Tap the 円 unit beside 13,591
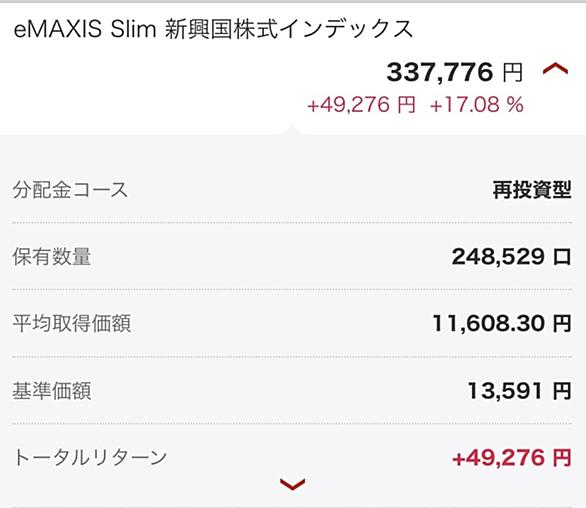Image resolution: width=586 pixels, height=508 pixels. click(x=562, y=391)
